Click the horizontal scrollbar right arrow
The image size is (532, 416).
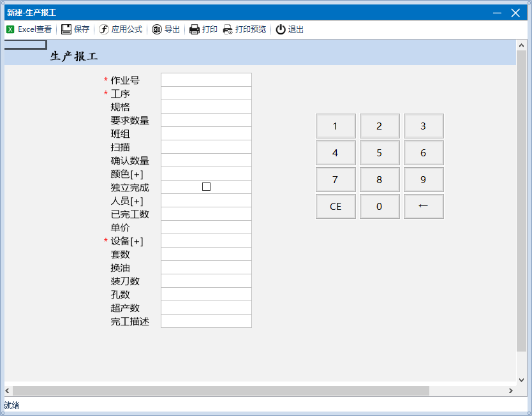[x=510, y=390]
